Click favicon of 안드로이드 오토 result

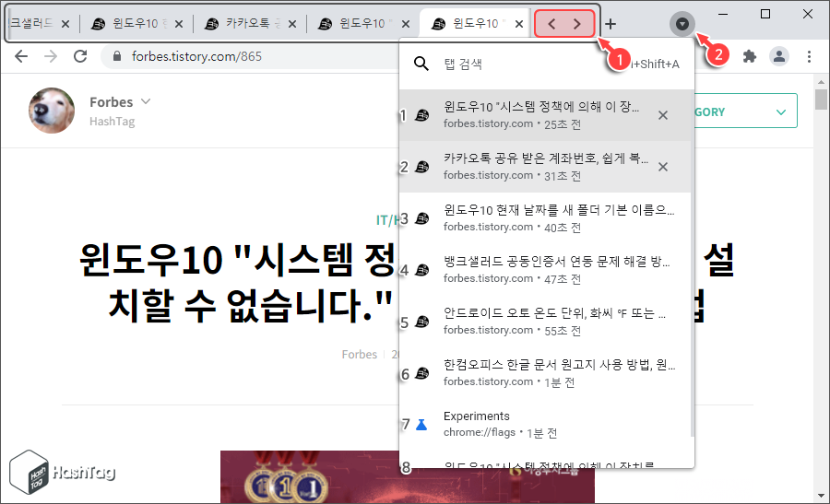point(421,322)
